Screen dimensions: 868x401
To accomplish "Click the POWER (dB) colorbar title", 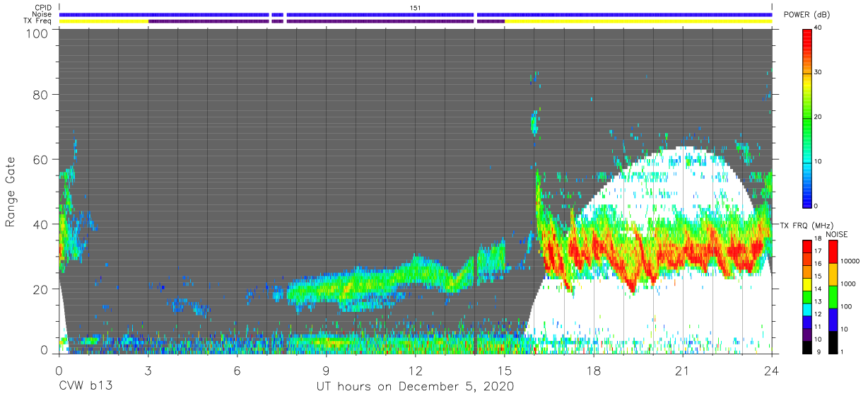I will [x=807, y=15].
